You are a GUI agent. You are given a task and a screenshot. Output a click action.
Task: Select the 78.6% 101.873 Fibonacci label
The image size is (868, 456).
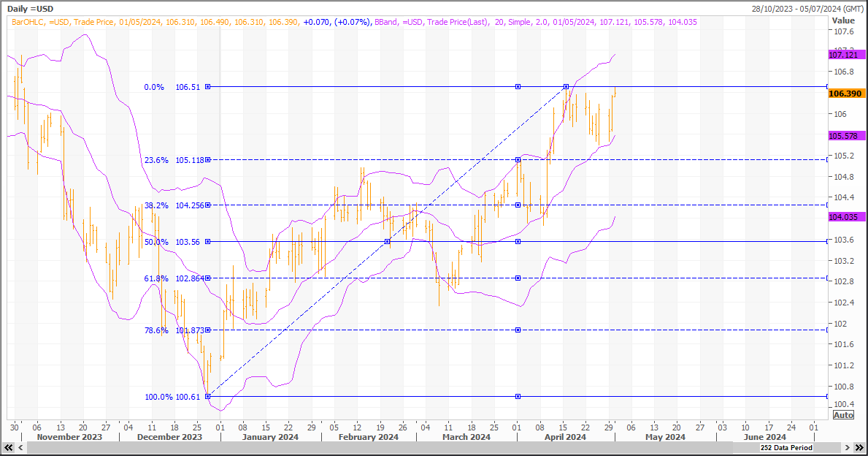(x=174, y=330)
